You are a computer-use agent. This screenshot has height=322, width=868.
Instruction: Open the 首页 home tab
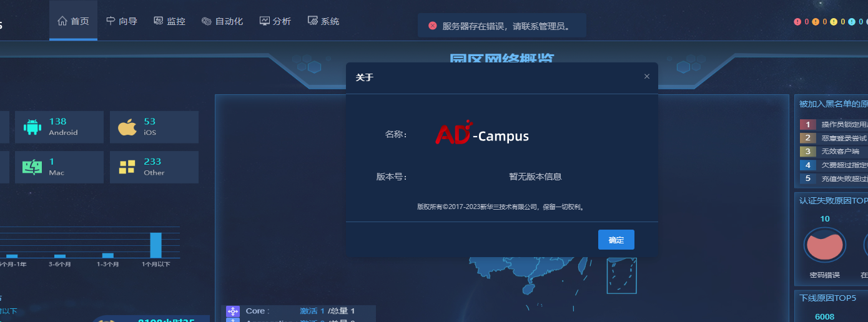click(x=73, y=21)
